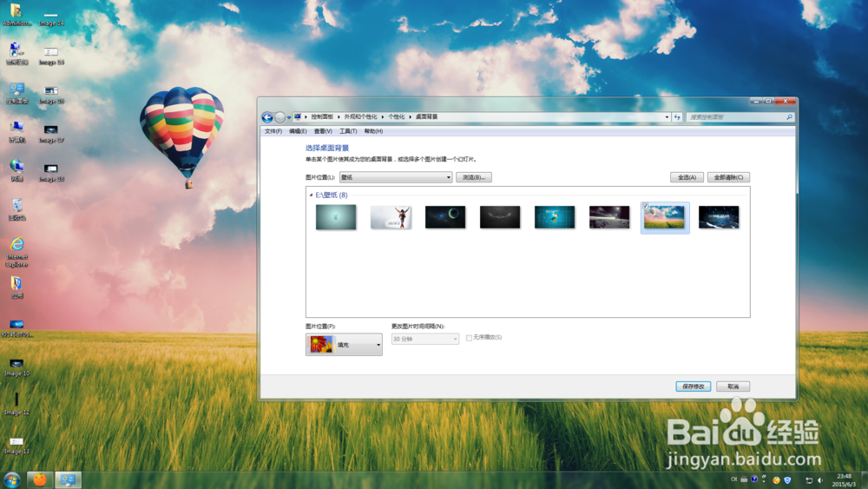The image size is (868, 489).
Task: Go back with the window's back arrow
Action: (267, 117)
